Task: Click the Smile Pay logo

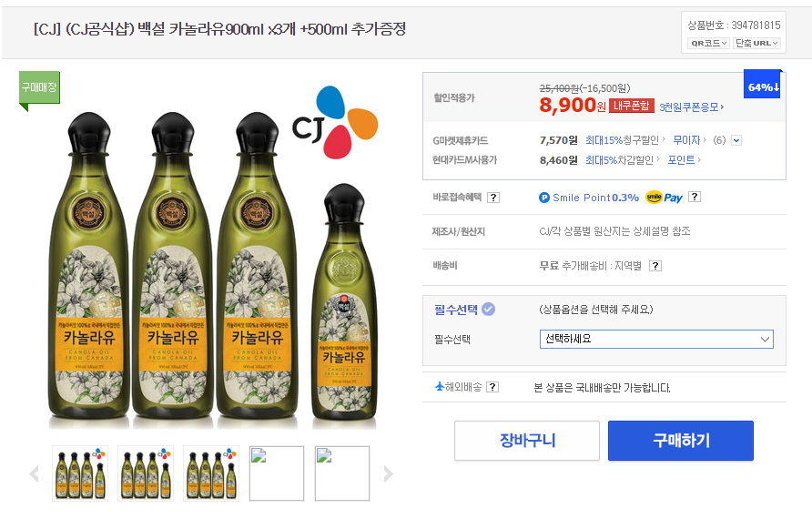Action: (x=664, y=197)
